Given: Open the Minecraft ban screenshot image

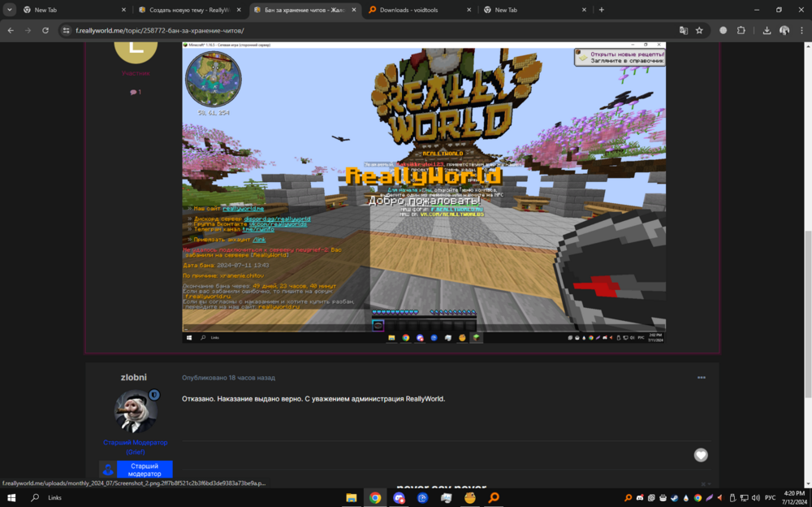Looking at the screenshot, I should (x=424, y=193).
